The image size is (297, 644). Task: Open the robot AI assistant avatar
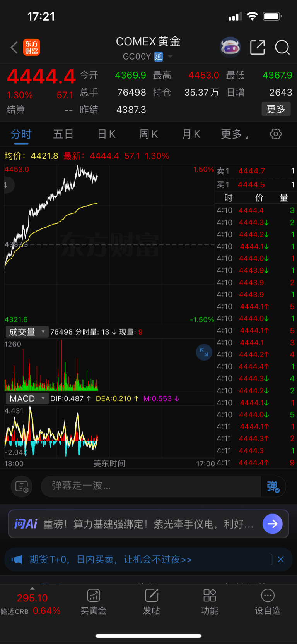click(x=230, y=48)
